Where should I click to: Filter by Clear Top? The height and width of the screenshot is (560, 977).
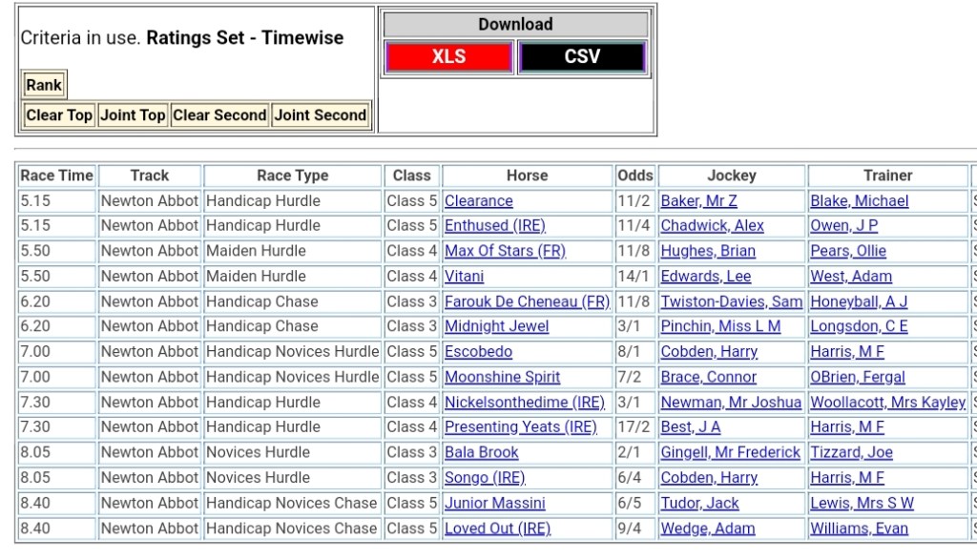[x=59, y=115]
